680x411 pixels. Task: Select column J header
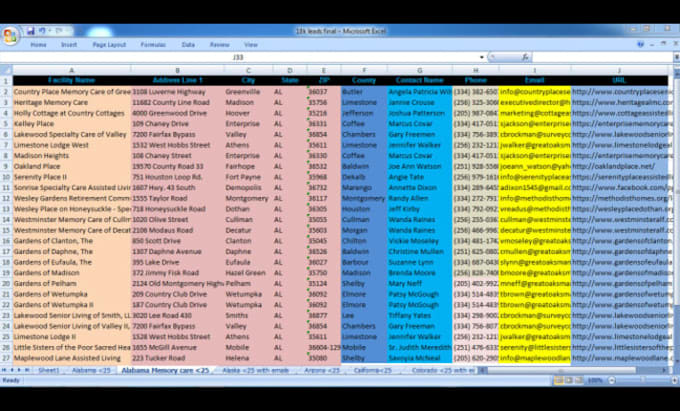[x=619, y=70]
